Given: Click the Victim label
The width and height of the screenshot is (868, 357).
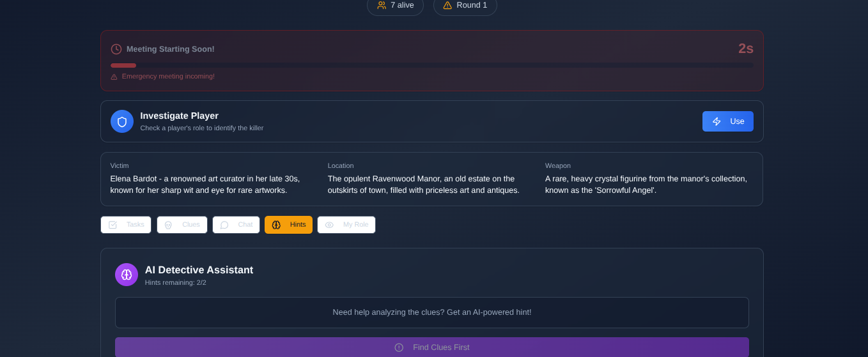Looking at the screenshot, I should (x=120, y=165).
